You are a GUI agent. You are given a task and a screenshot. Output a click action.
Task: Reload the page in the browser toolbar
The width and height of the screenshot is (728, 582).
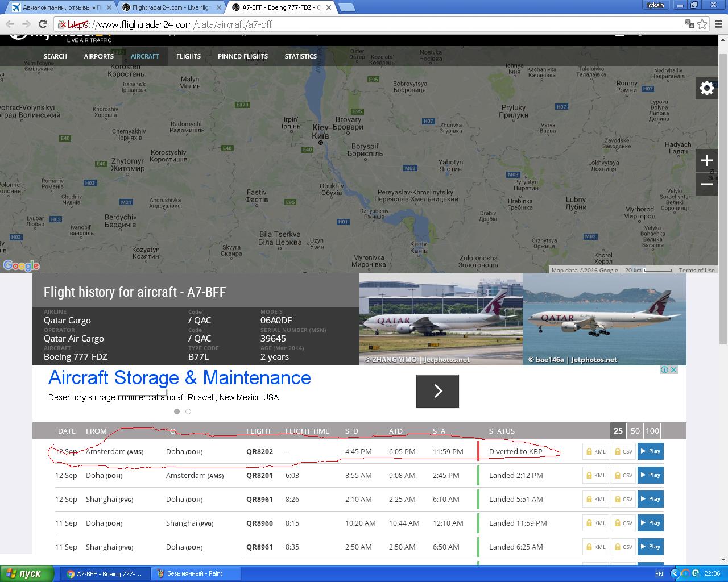(x=43, y=24)
